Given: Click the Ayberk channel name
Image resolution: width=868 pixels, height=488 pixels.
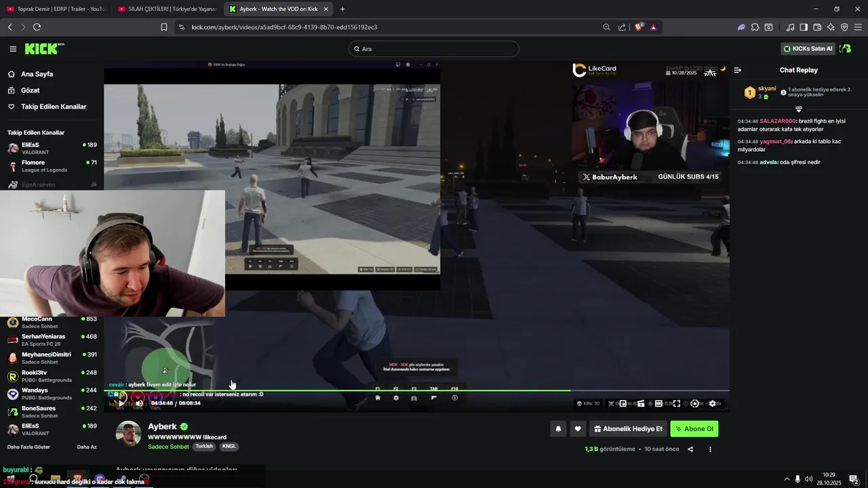Looking at the screenshot, I should (162, 426).
